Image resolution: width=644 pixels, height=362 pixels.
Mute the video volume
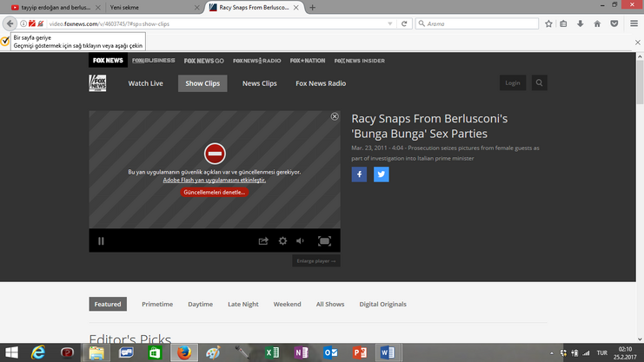pyautogui.click(x=300, y=241)
